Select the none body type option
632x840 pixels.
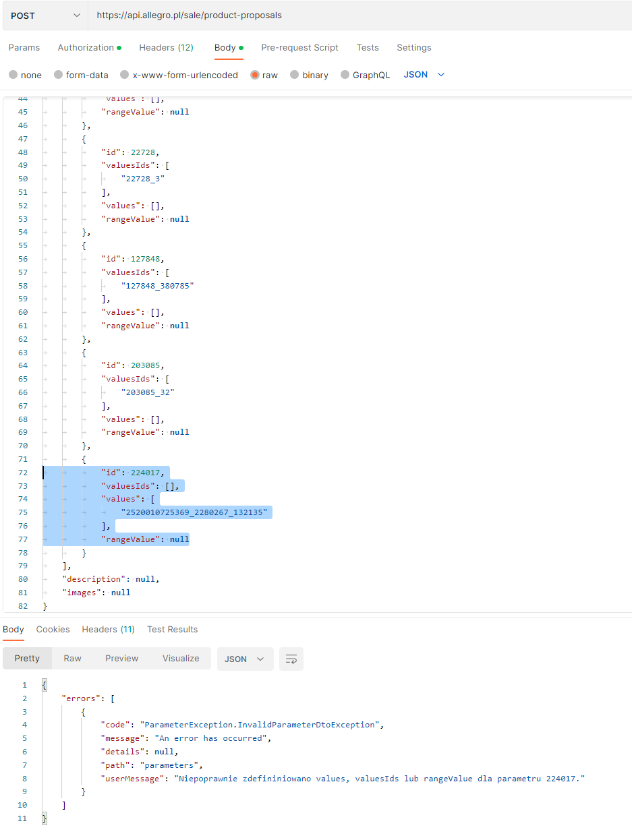tap(25, 75)
